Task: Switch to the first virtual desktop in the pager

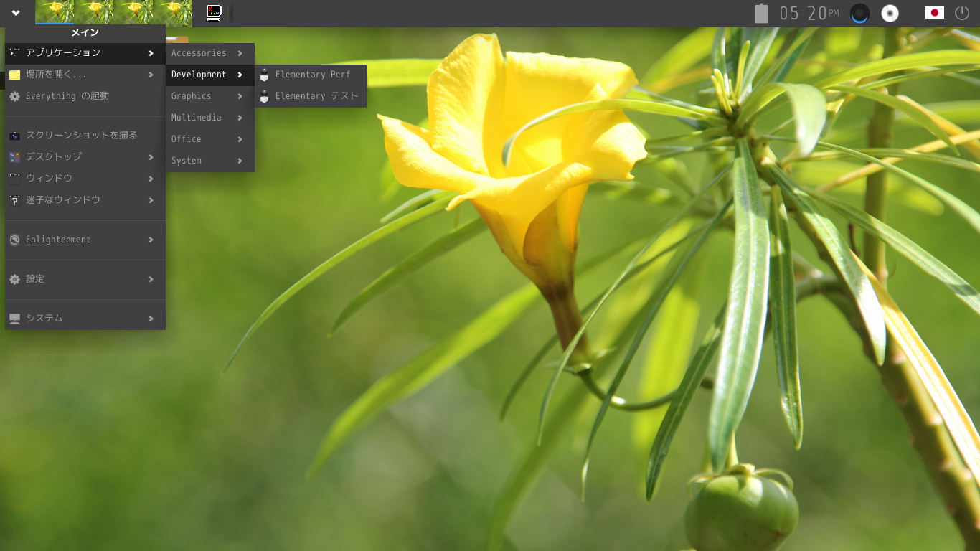Action: [x=55, y=13]
